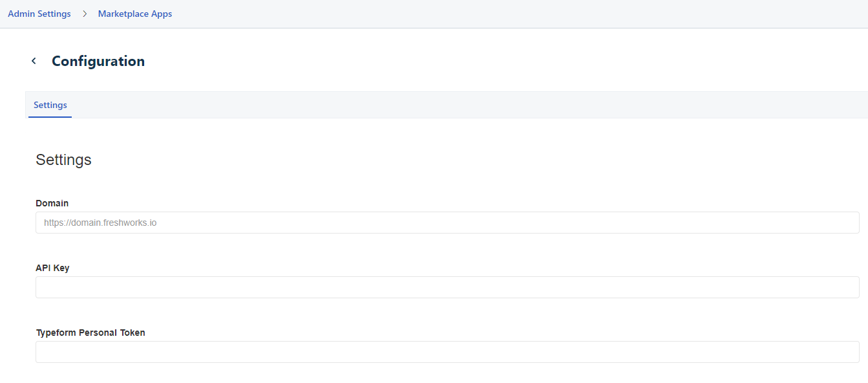Click the Configuration page heading

click(98, 61)
